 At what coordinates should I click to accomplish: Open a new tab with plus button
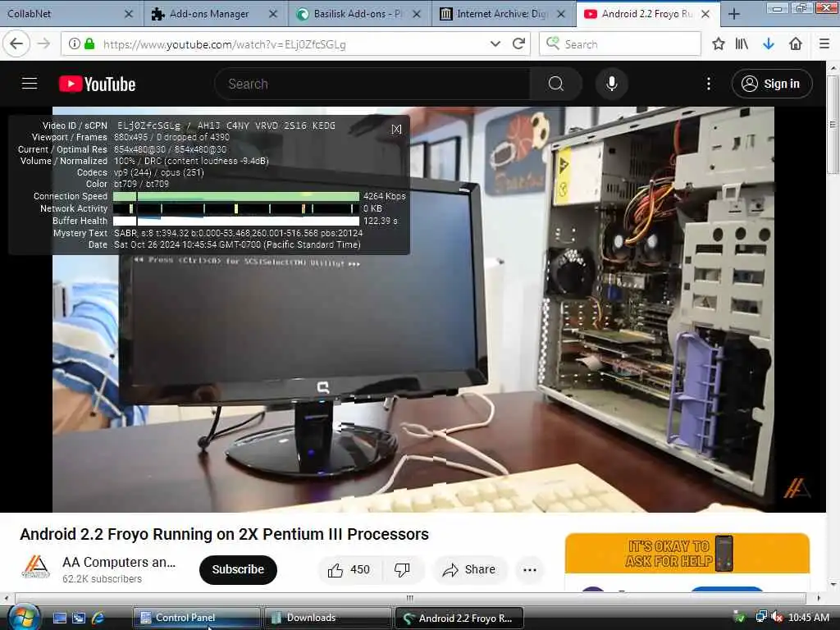point(734,15)
